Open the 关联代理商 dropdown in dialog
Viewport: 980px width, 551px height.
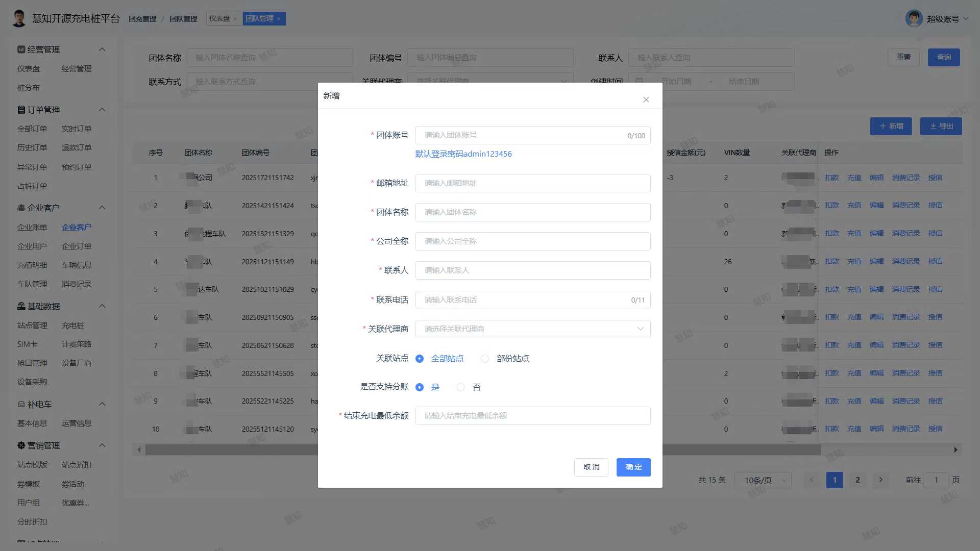tap(532, 329)
